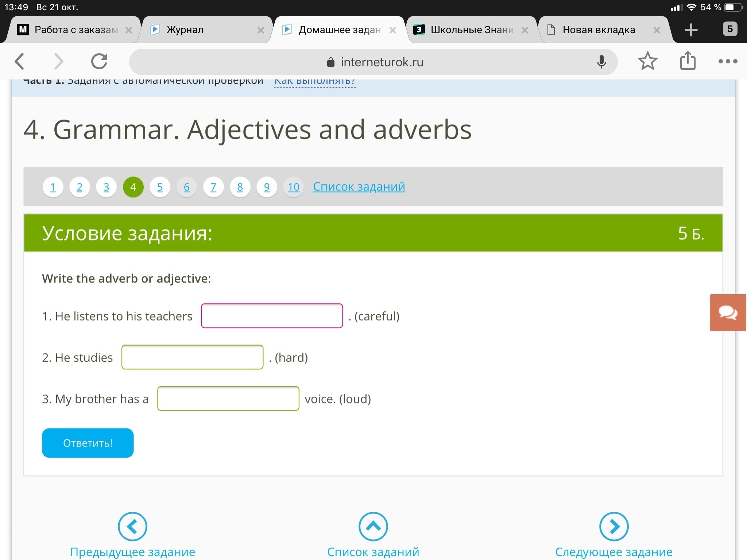Open new tab with plus icon
The height and width of the screenshot is (560, 747).
[x=691, y=30]
